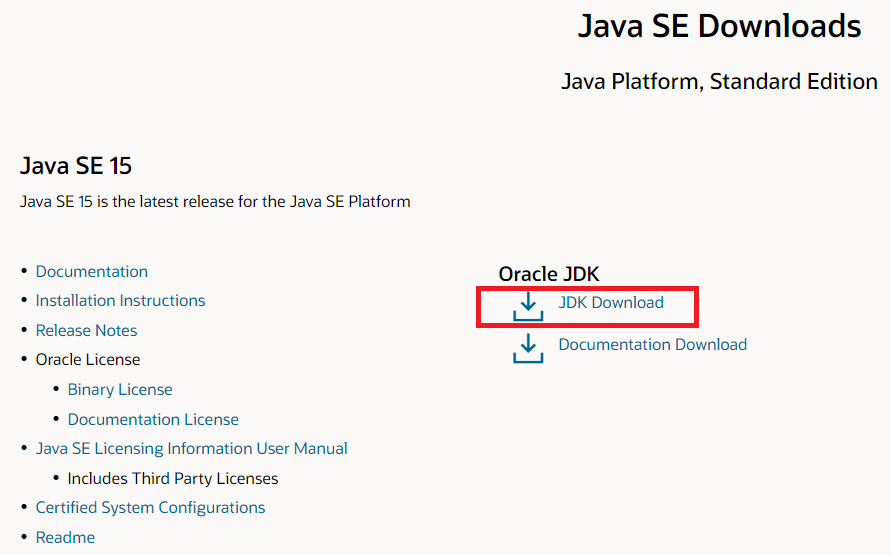
Task: Open the Certified System Configurations link
Action: (x=151, y=507)
